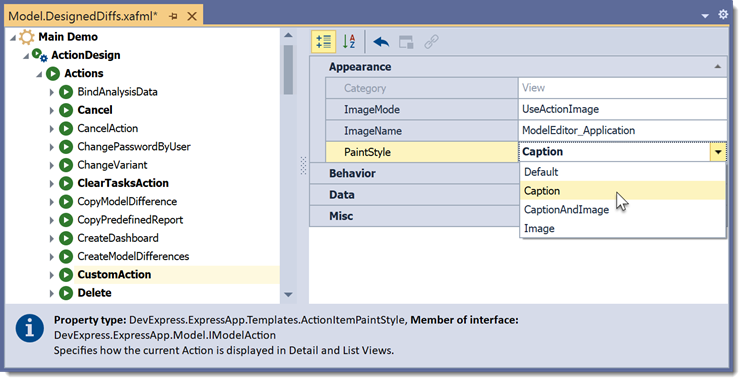Image resolution: width=743 pixels, height=382 pixels.
Task: Click the chain link toolbar icon
Action: (431, 42)
